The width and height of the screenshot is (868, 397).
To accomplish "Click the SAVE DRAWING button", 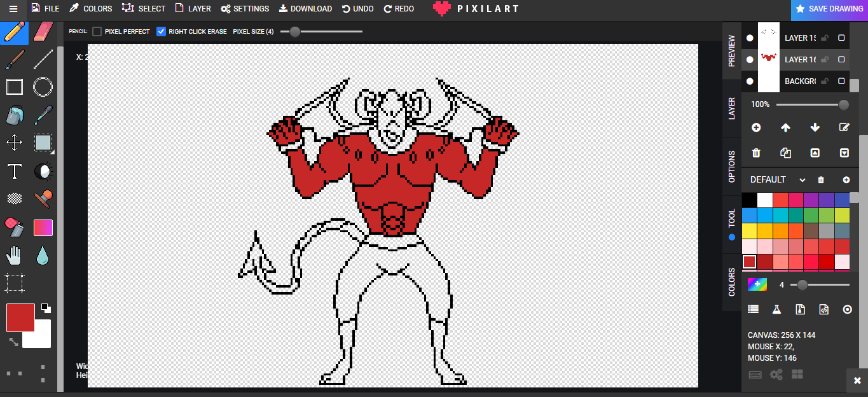I will (829, 9).
